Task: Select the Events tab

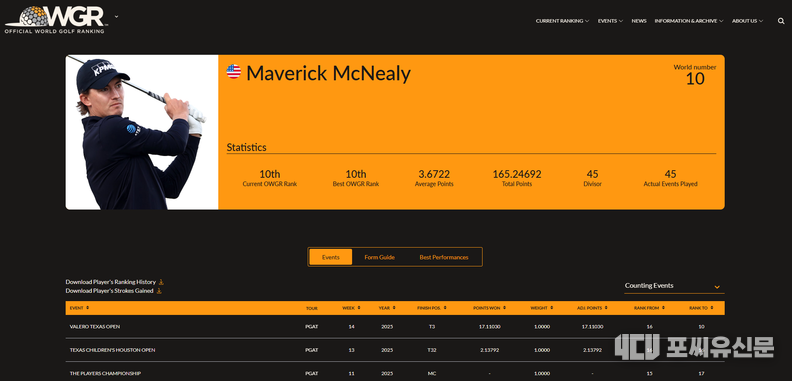Action: pos(330,257)
